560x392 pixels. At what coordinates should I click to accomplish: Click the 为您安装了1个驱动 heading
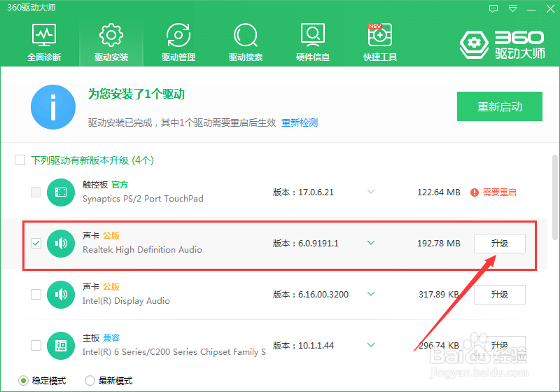click(x=136, y=94)
